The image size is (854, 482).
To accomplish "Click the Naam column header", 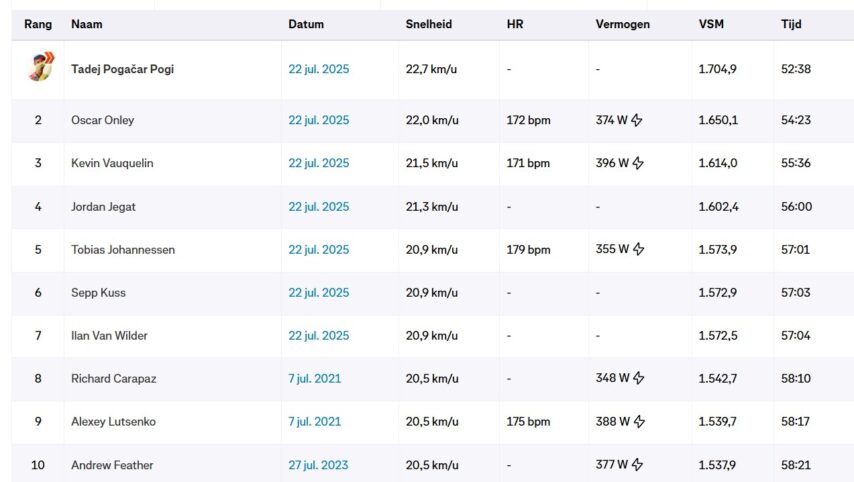I will (87, 24).
